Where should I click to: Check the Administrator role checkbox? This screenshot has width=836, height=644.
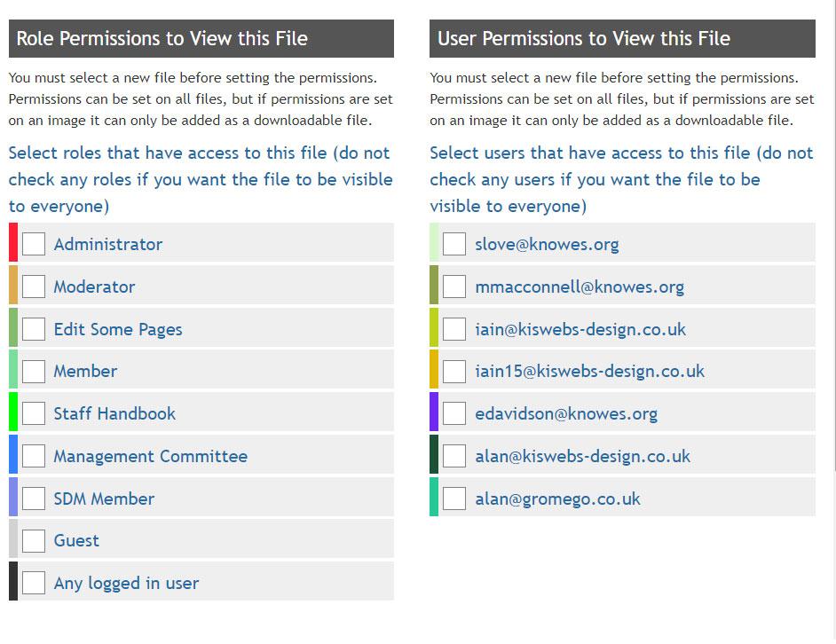click(34, 244)
